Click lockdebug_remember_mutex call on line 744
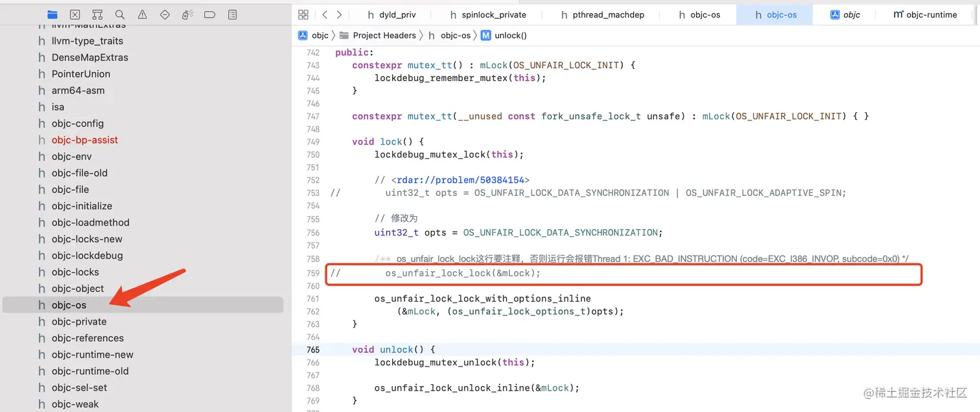The height and width of the screenshot is (412, 980). point(441,78)
